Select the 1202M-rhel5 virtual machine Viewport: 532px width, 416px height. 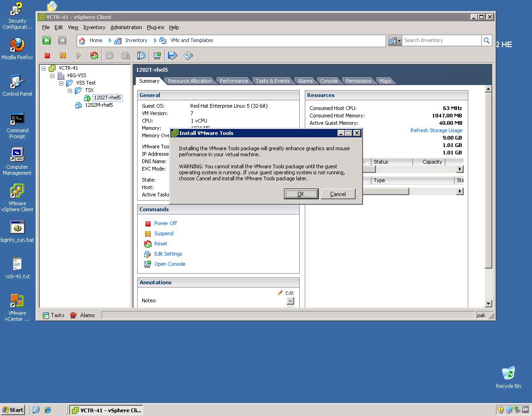99,105
